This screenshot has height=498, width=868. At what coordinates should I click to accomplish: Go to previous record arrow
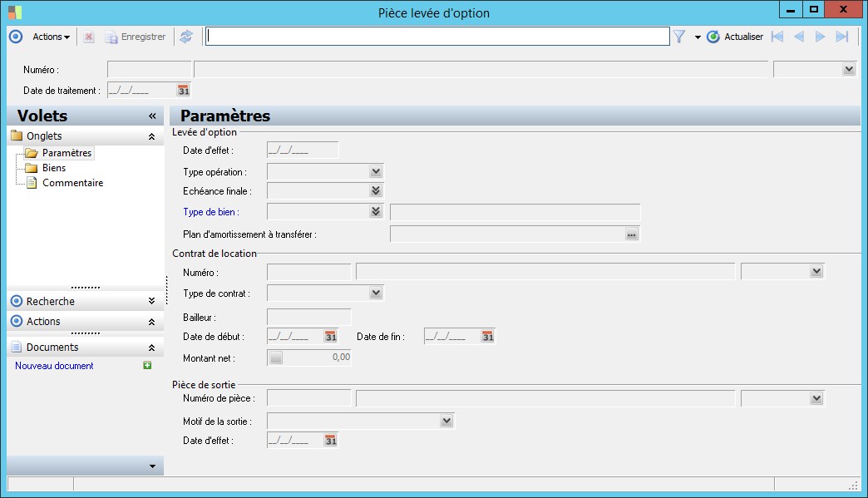point(799,37)
